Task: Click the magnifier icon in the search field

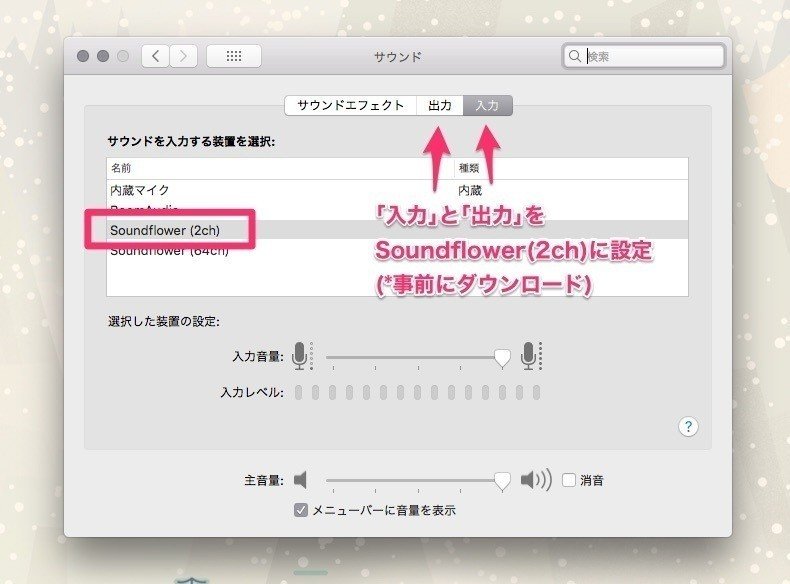Action: point(574,56)
